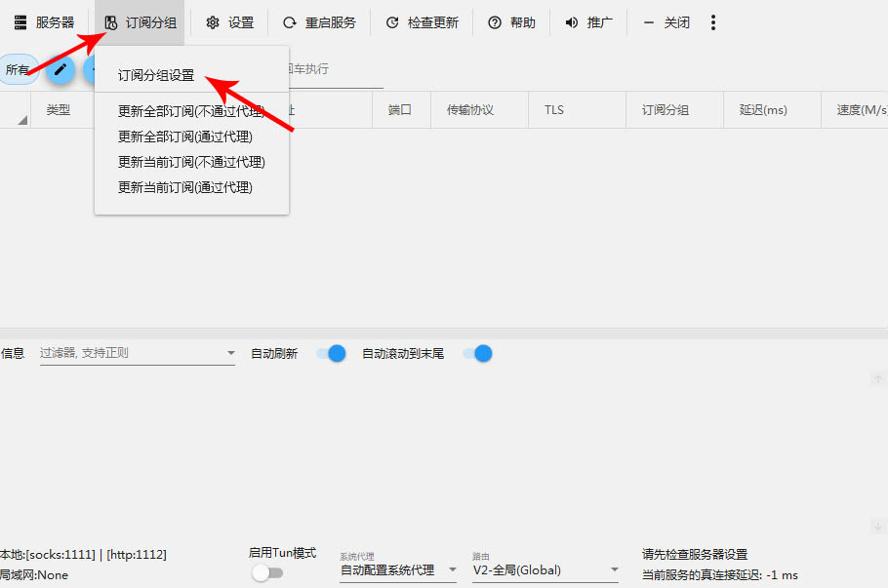The image size is (888, 588).
Task: Open 设置 with the gear icon
Action: tap(213, 22)
